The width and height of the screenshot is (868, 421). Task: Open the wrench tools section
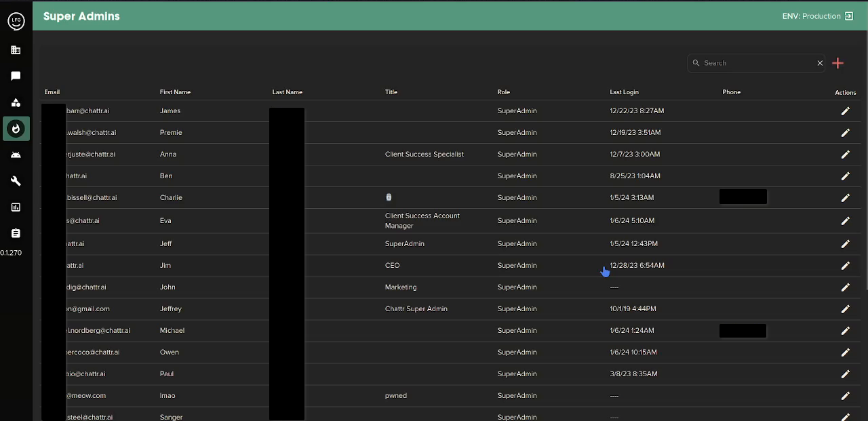click(16, 181)
